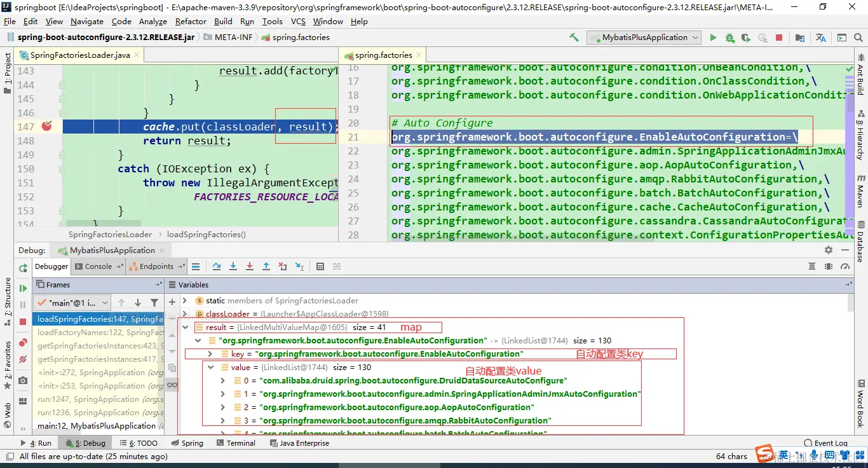Image resolution: width=868 pixels, height=468 pixels.
Task: Click the Filter frames funnel icon
Action: (x=154, y=303)
